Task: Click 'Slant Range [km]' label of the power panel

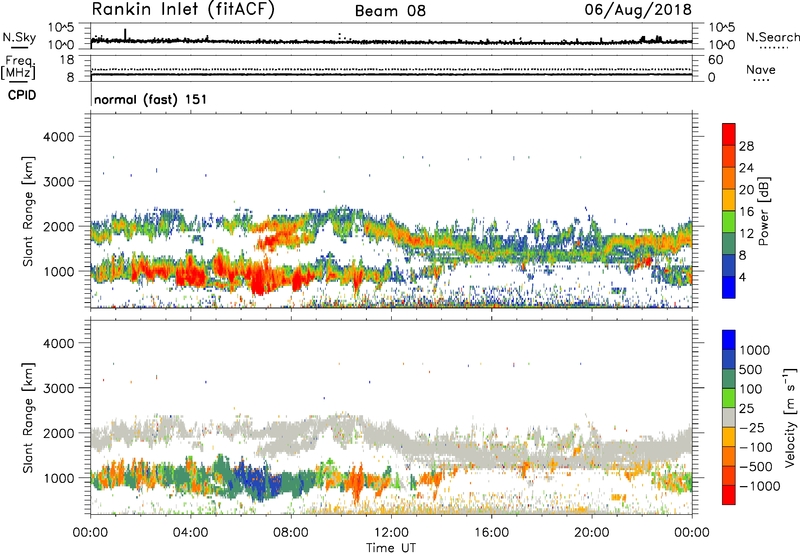Action: (28, 211)
